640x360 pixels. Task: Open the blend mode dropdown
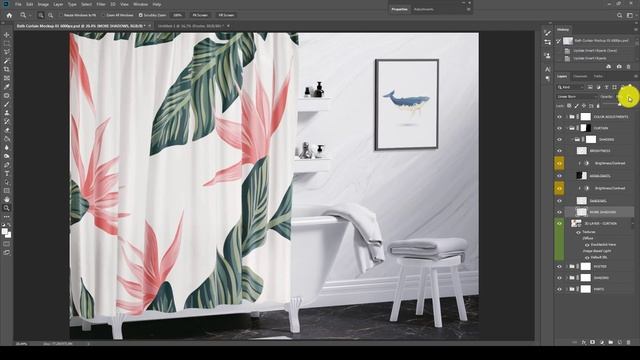click(576, 97)
